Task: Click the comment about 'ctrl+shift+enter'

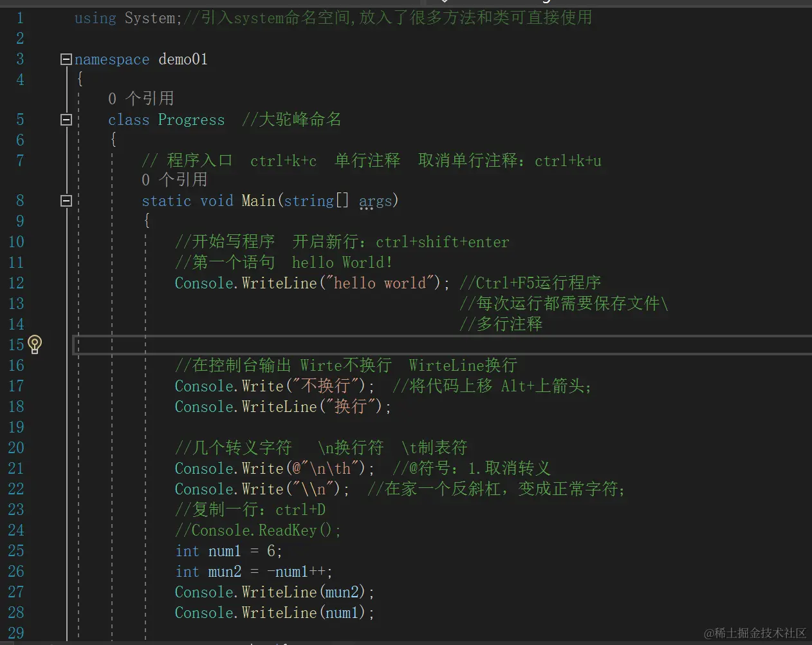Action: click(x=342, y=241)
